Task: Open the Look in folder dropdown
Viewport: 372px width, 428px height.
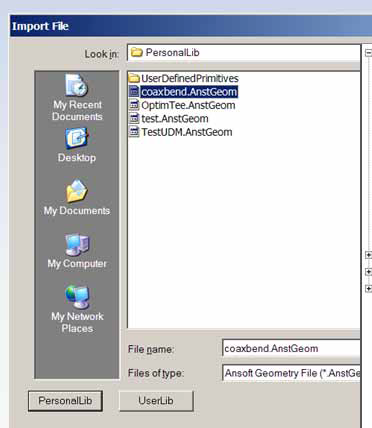Action: pyautogui.click(x=244, y=53)
